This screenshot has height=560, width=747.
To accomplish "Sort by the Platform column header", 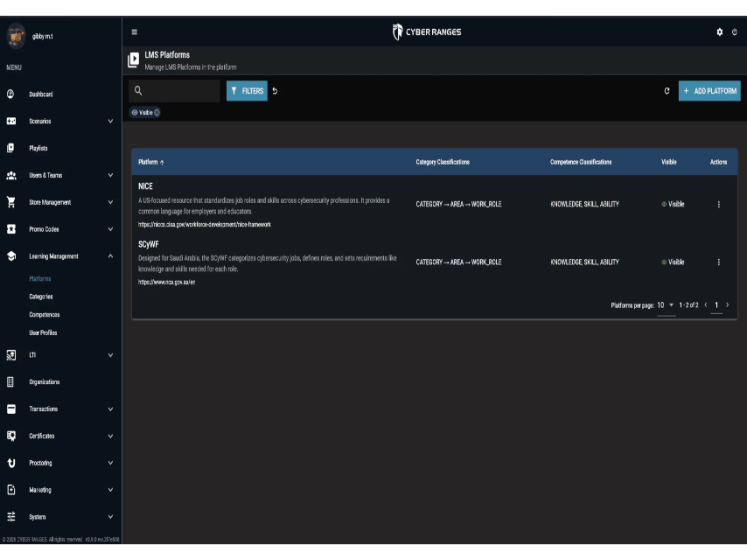I will [x=150, y=162].
